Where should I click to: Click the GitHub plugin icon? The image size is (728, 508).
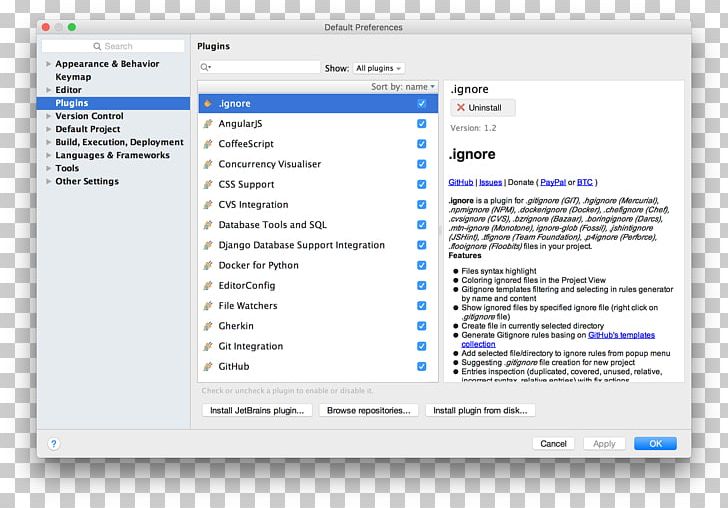[208, 367]
